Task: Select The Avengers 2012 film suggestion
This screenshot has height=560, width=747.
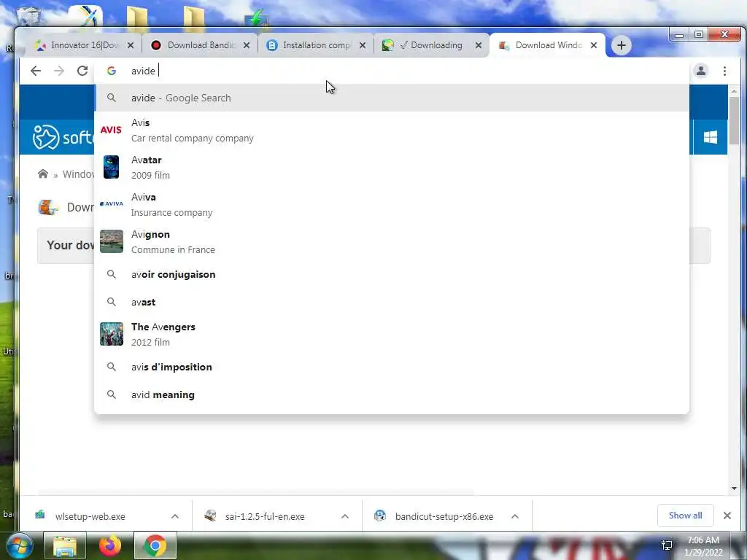Action: (x=392, y=334)
